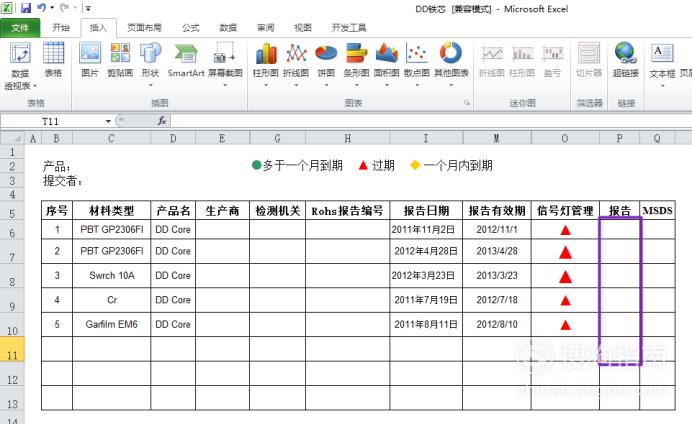Open the Data tab
This screenshot has height=424, width=692.
pos(228,28)
